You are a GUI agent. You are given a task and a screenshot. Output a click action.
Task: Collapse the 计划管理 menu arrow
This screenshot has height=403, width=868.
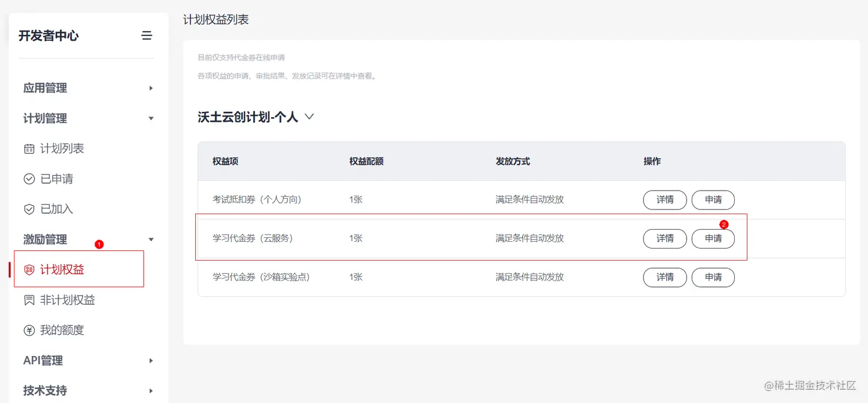click(x=151, y=118)
